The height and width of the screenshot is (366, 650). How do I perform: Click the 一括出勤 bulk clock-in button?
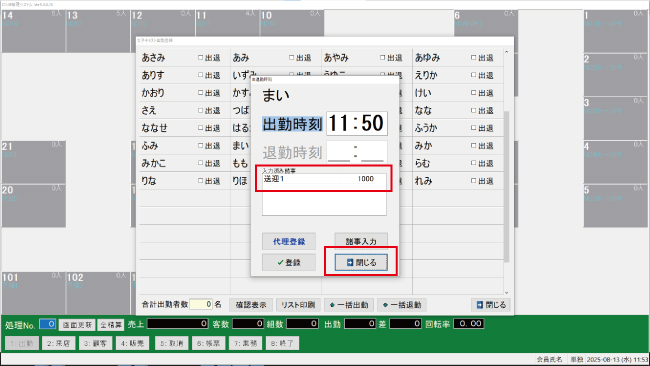coord(349,305)
